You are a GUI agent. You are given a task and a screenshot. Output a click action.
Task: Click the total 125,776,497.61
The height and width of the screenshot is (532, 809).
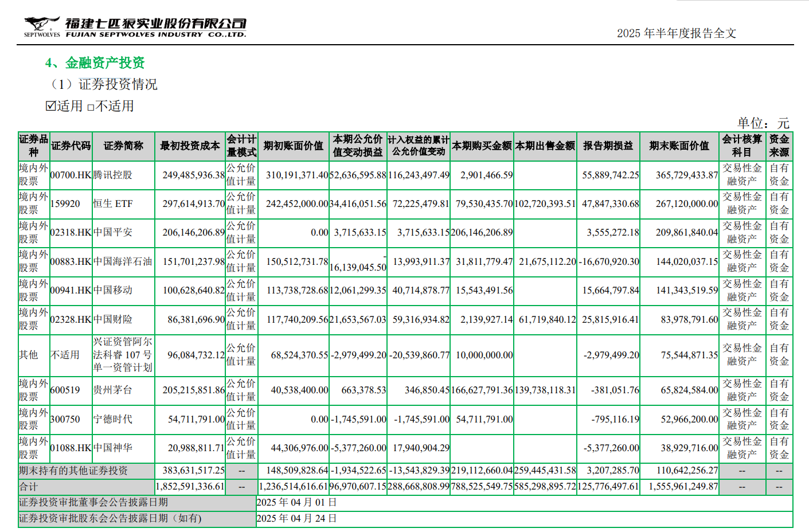(x=608, y=486)
